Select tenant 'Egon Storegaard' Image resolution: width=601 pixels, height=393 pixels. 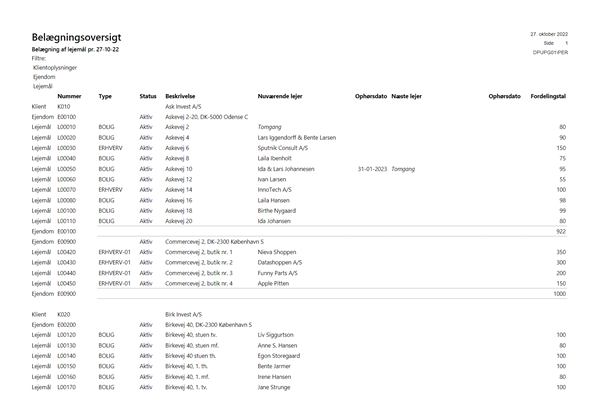coord(279,356)
